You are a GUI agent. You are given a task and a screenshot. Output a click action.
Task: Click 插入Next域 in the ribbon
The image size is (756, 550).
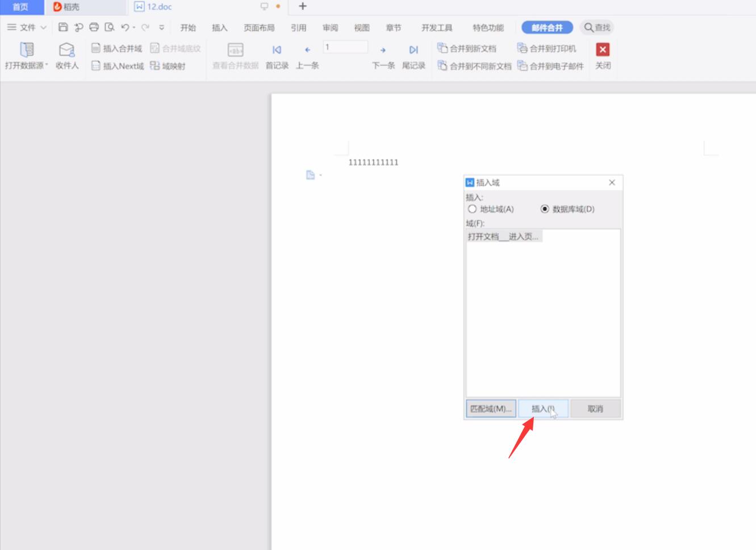pos(118,66)
